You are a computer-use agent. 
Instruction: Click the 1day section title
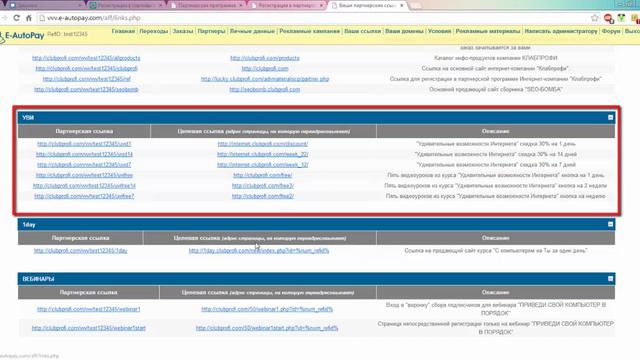coord(29,225)
